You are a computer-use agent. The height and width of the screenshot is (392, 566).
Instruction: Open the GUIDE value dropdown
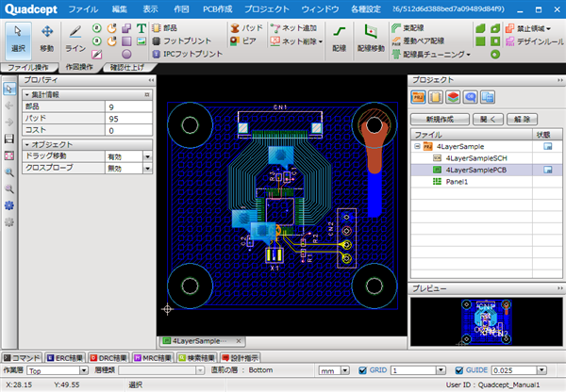[x=541, y=370]
